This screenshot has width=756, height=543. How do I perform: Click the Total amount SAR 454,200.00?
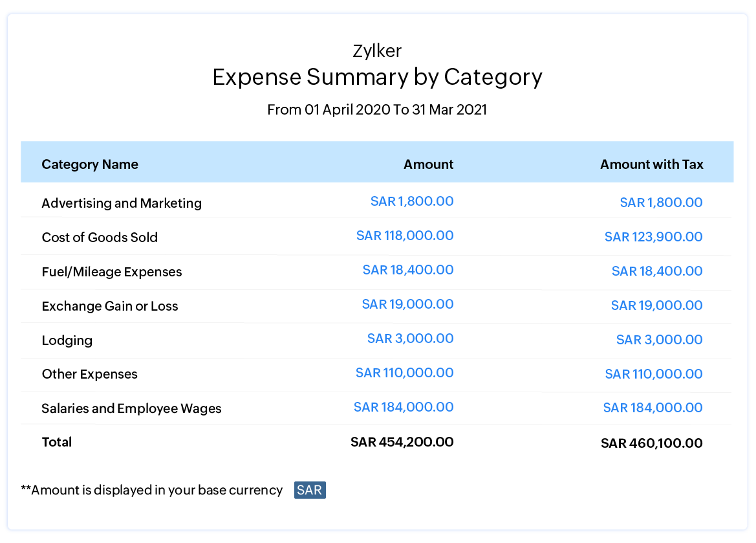402,442
